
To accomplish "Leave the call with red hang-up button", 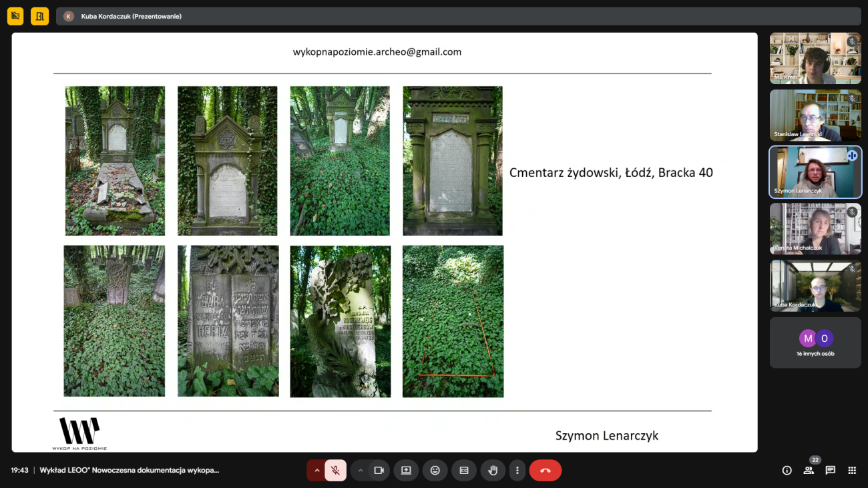I will pos(545,471).
